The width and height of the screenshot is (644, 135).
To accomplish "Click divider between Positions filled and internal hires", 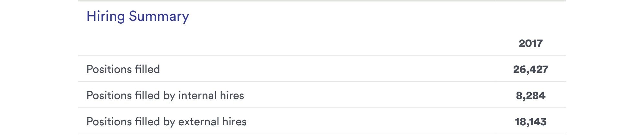I will point(322,82).
